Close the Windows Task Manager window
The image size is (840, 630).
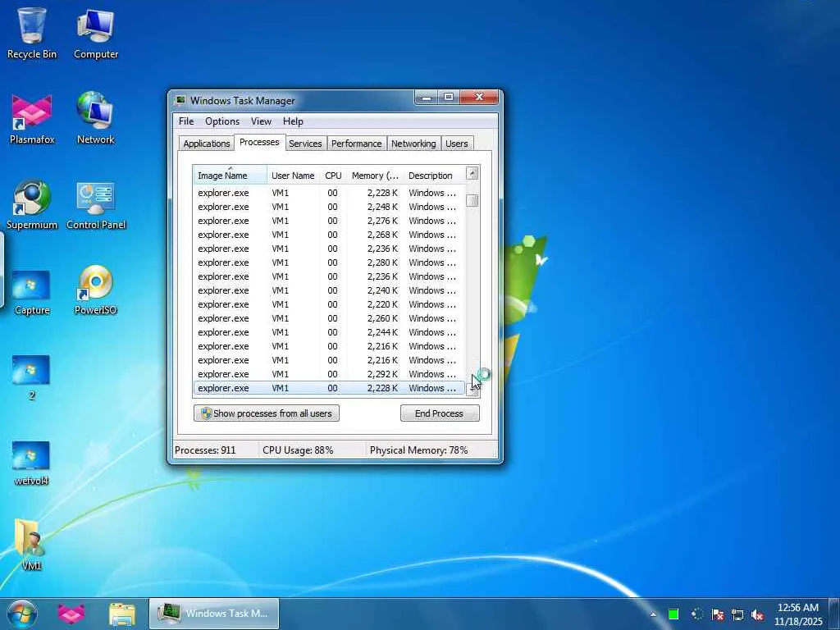pos(479,98)
